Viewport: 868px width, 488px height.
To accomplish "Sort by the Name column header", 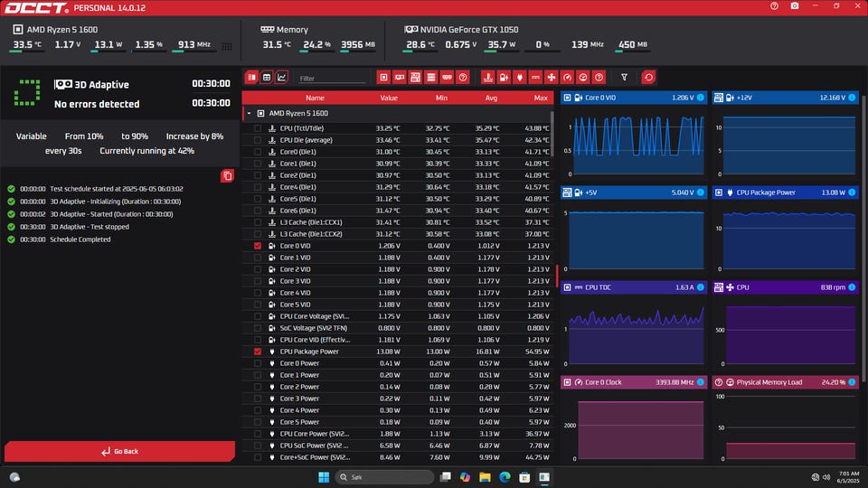I will pyautogui.click(x=315, y=98).
